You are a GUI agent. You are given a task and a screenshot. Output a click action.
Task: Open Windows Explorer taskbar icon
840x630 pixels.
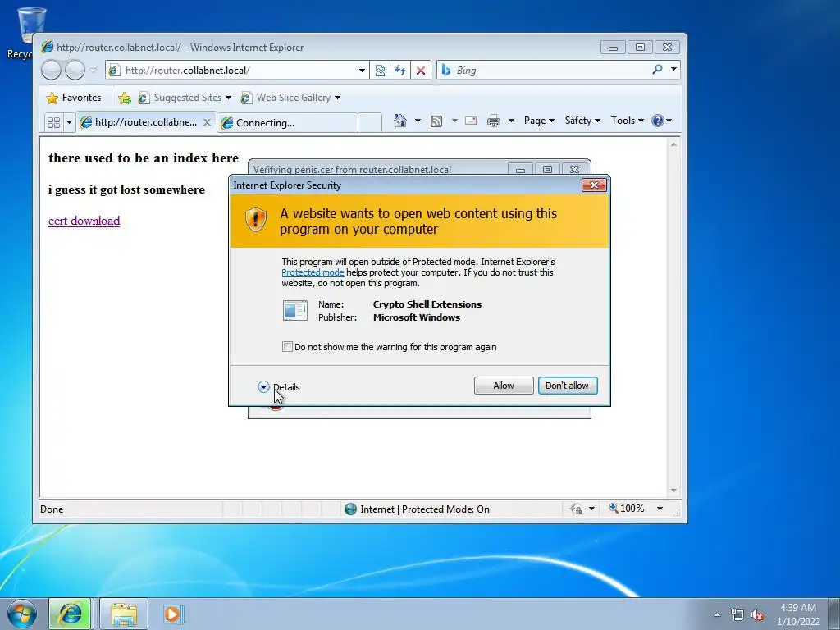[124, 614]
